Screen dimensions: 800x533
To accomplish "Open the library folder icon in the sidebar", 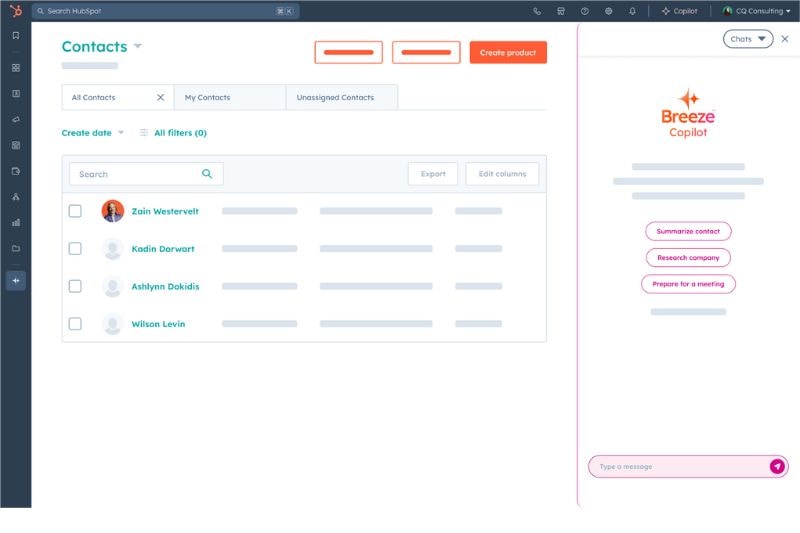I will pos(16,248).
